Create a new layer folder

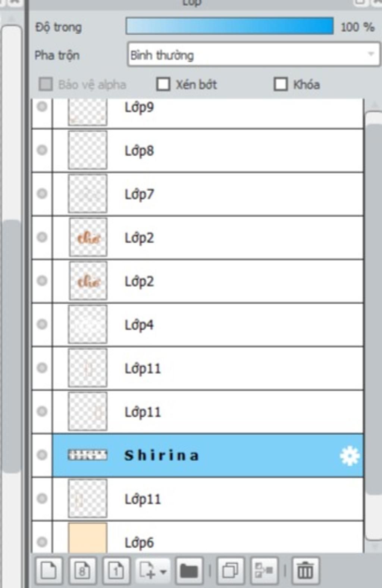(x=189, y=570)
